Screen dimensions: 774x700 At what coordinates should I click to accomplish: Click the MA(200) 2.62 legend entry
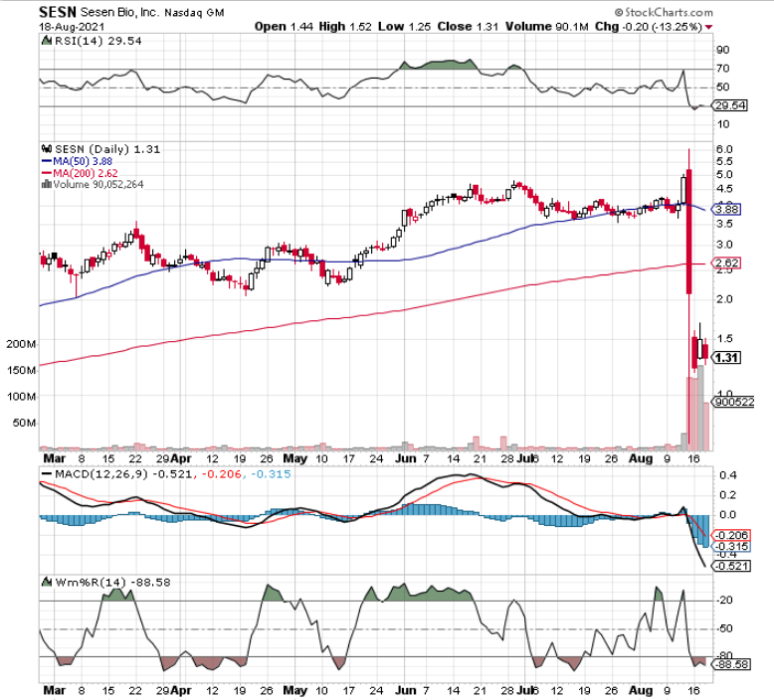click(x=80, y=173)
